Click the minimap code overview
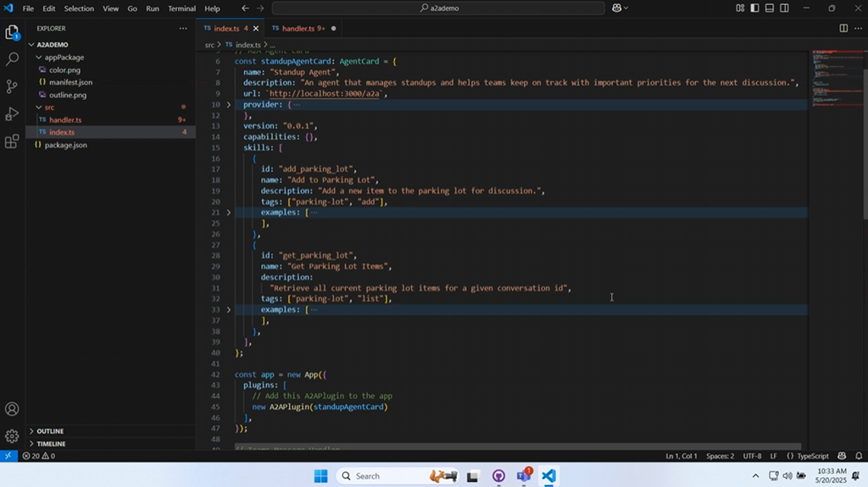The height and width of the screenshot is (487, 868). [x=832, y=76]
